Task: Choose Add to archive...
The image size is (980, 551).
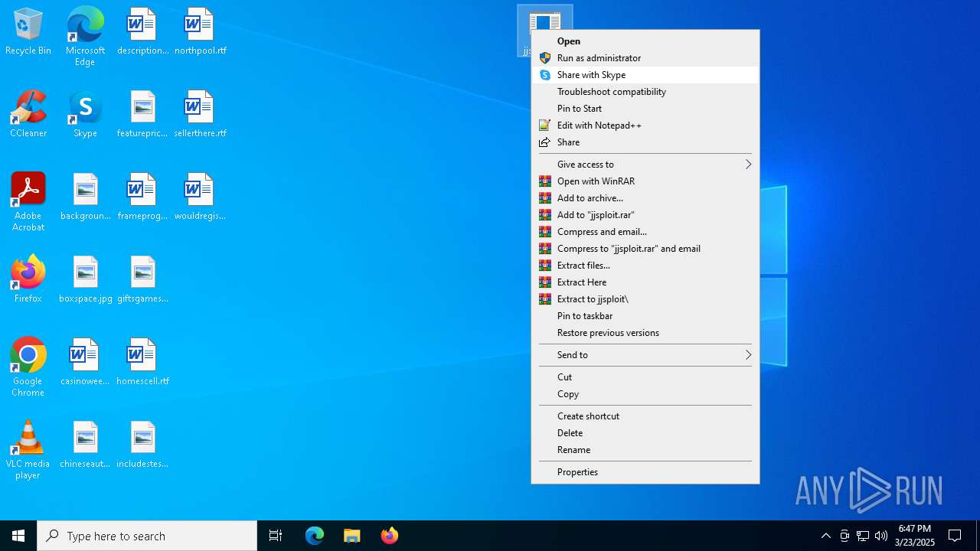Action: [645, 198]
